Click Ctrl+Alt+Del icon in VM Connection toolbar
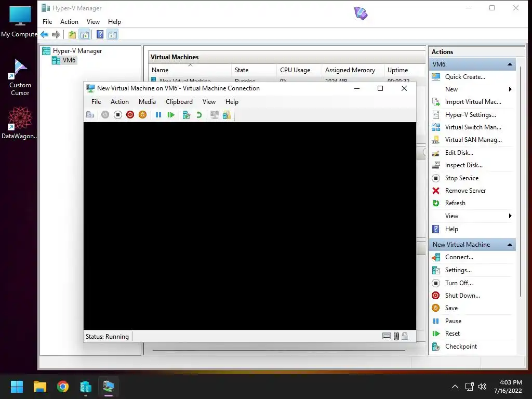This screenshot has height=399, width=532. pos(90,115)
